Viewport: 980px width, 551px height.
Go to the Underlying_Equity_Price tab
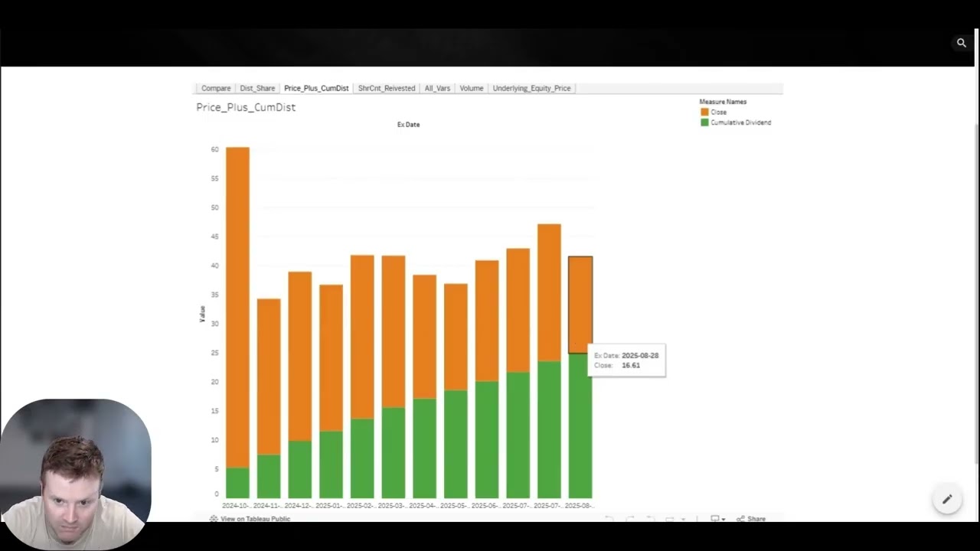[x=531, y=88]
